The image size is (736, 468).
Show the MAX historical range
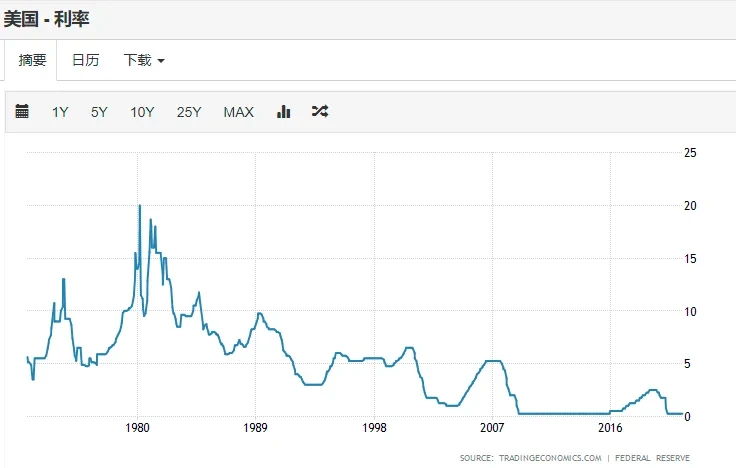[x=238, y=112]
